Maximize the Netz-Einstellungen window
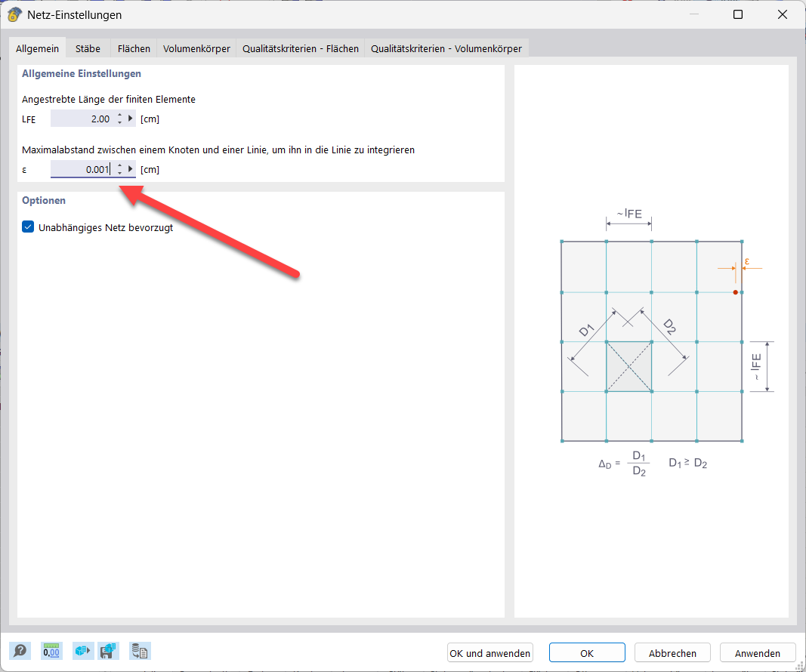Viewport: 806px width, 672px height. pyautogui.click(x=738, y=14)
